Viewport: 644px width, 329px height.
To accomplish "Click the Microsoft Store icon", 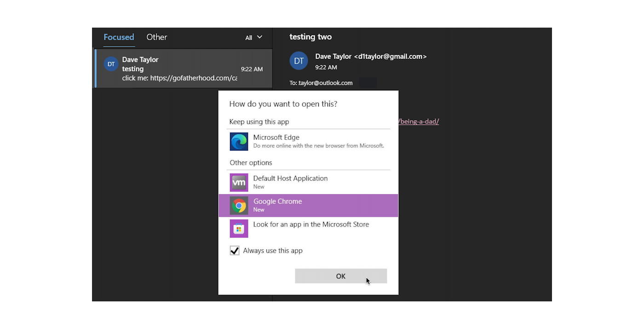I will pyautogui.click(x=239, y=228).
